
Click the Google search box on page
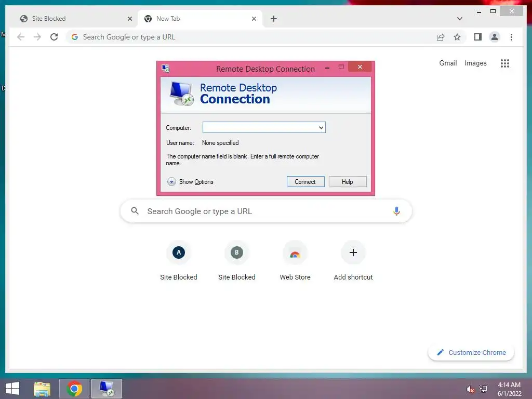click(266, 211)
